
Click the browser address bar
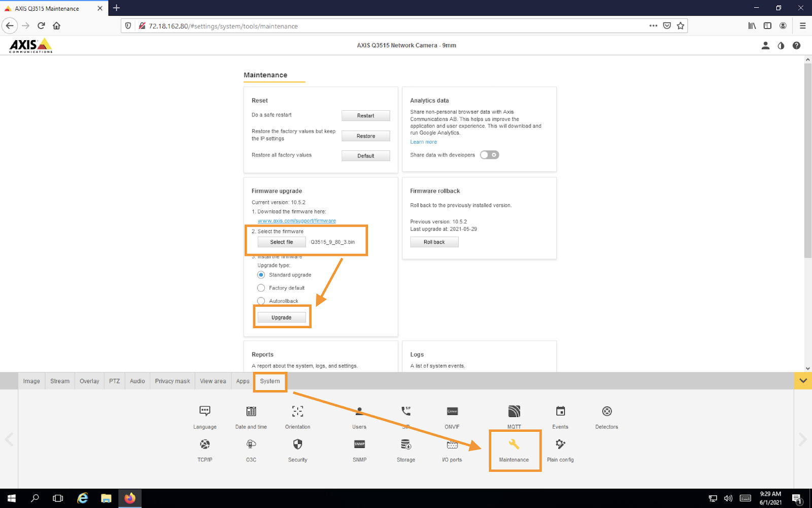[304, 26]
